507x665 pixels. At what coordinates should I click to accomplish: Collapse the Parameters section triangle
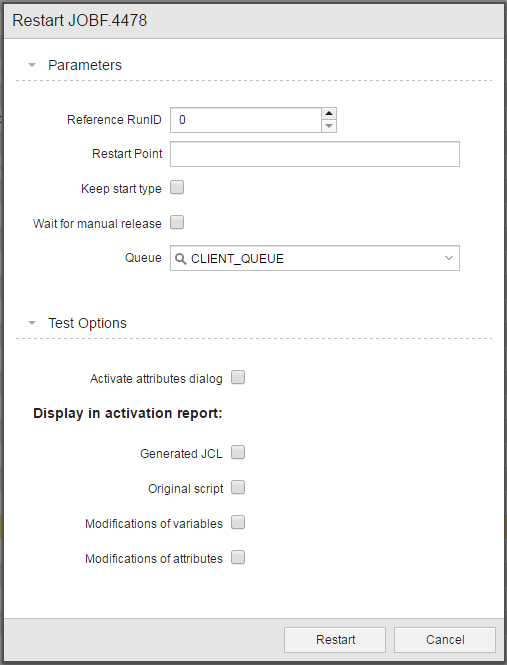[x=32, y=65]
